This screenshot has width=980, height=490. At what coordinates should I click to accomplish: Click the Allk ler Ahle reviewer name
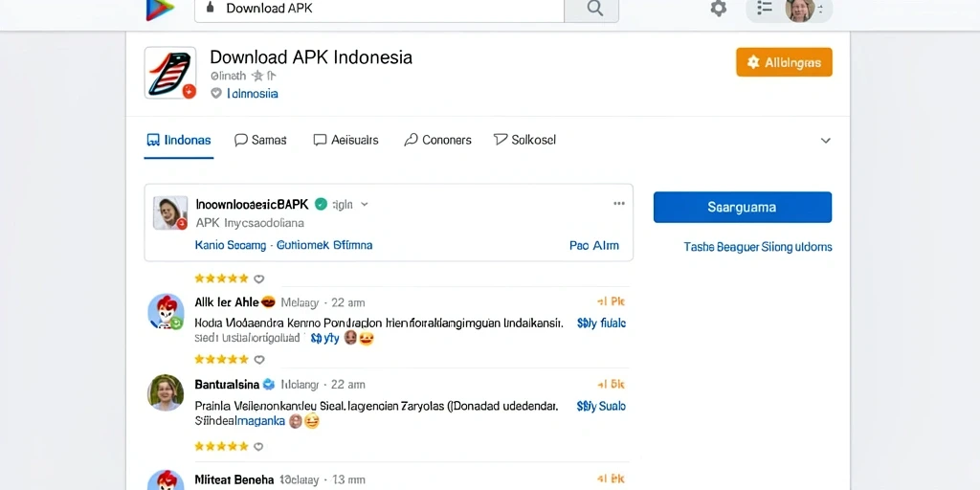point(227,302)
